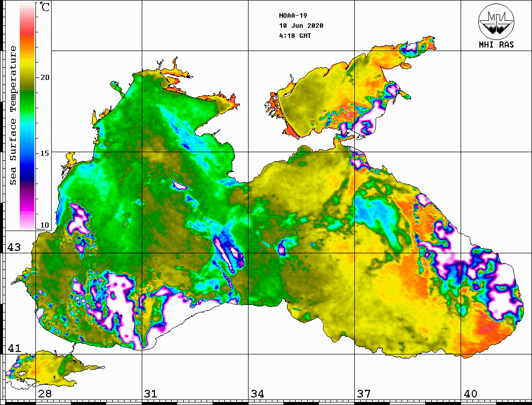Click longitude label 31

(151, 394)
